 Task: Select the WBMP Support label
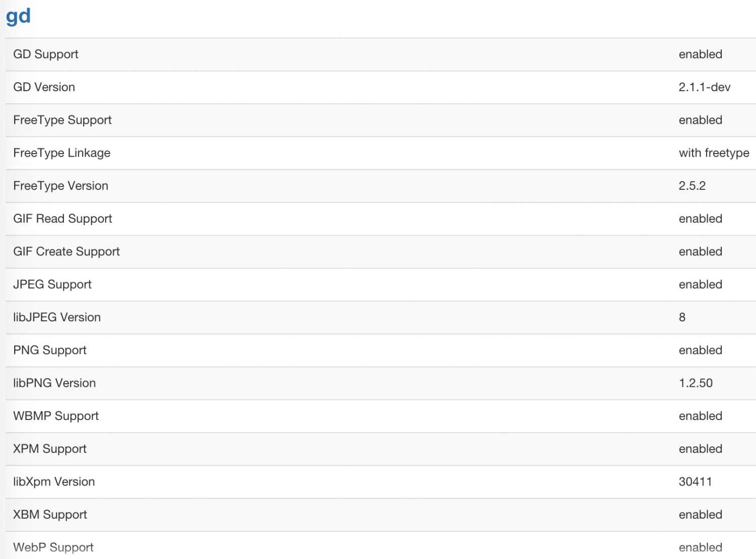pyautogui.click(x=56, y=416)
